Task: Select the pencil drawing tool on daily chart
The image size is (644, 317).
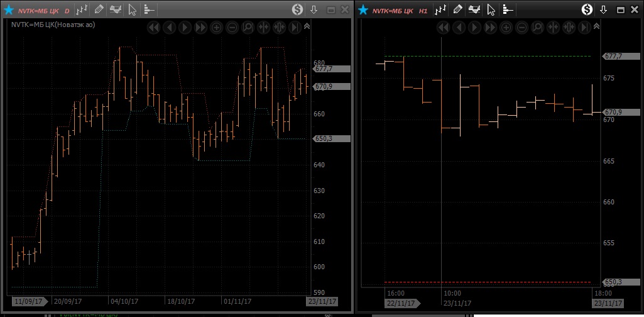Action: coord(99,10)
